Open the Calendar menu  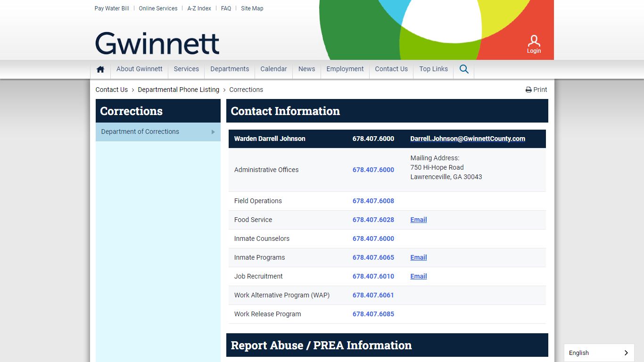coord(273,69)
